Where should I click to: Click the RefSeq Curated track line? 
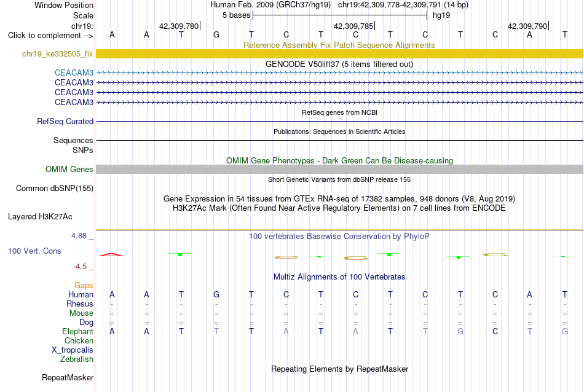tap(339, 122)
